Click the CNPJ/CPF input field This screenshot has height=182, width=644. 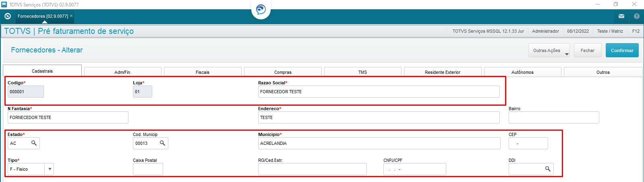(415, 169)
